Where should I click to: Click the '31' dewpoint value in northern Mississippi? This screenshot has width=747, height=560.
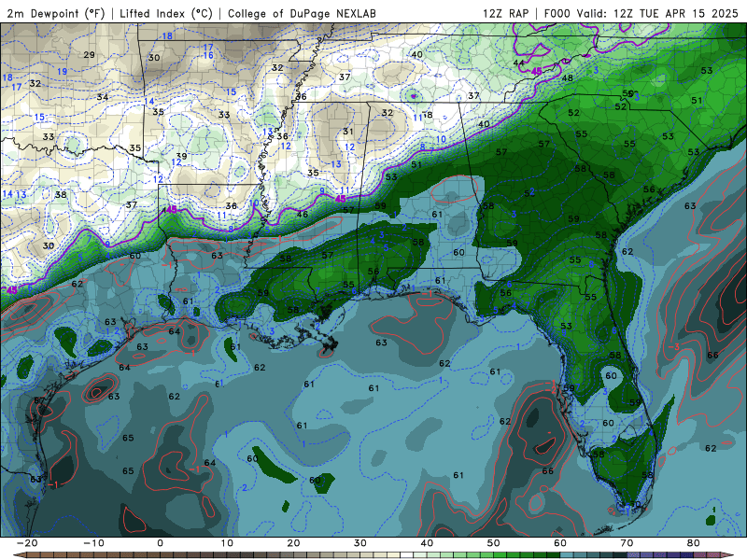click(348, 132)
